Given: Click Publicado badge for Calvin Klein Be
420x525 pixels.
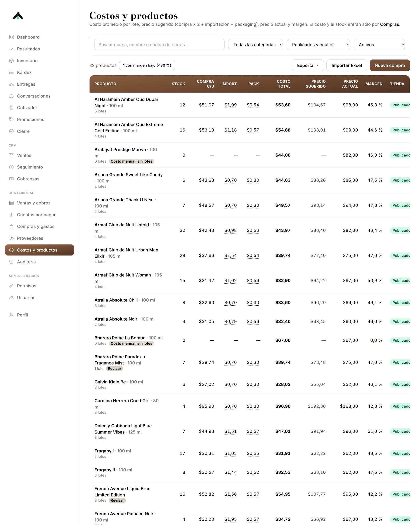Looking at the screenshot, I should (x=400, y=384).
